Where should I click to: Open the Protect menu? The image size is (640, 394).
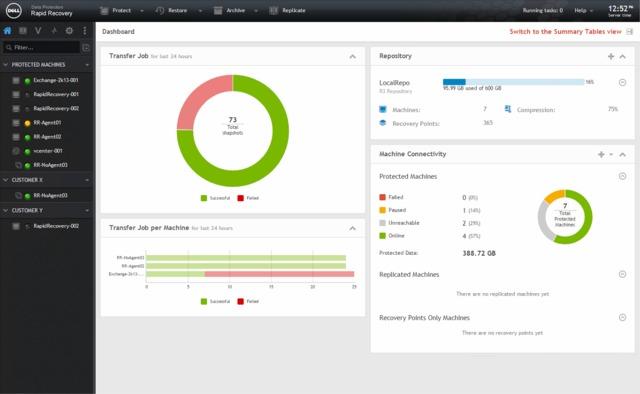coord(121,11)
